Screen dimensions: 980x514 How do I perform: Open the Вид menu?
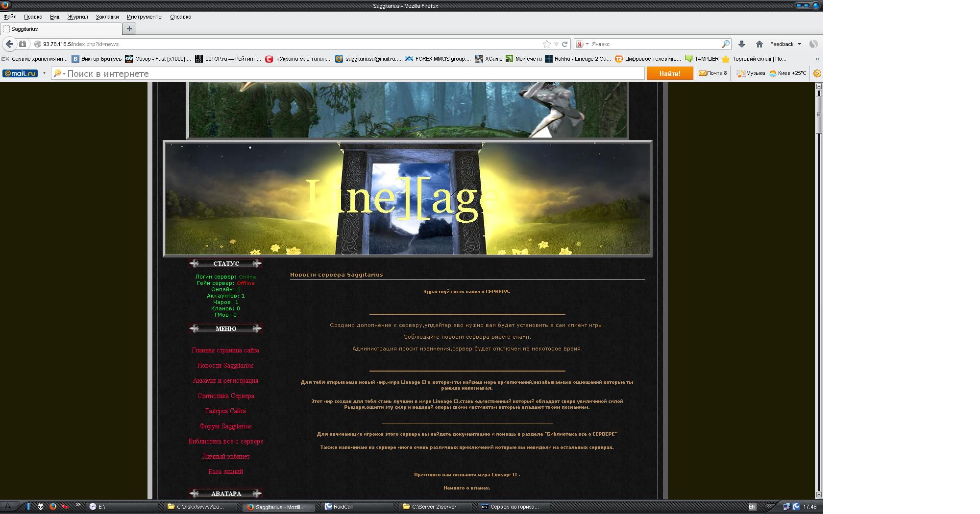(x=54, y=17)
